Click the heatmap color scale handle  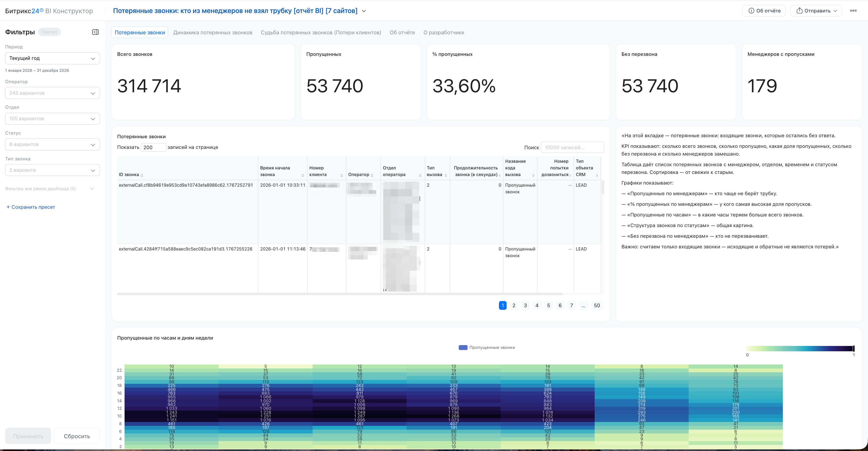pos(854,349)
